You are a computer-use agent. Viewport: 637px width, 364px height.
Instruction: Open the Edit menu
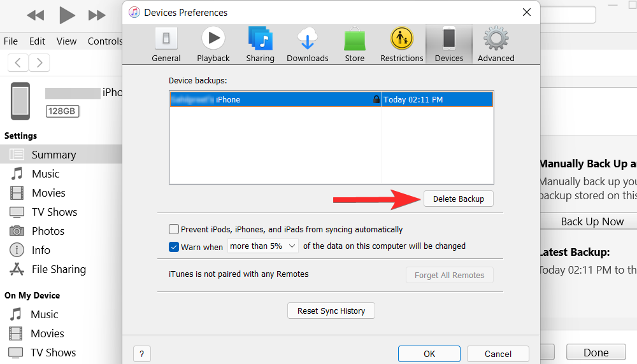[x=37, y=41]
